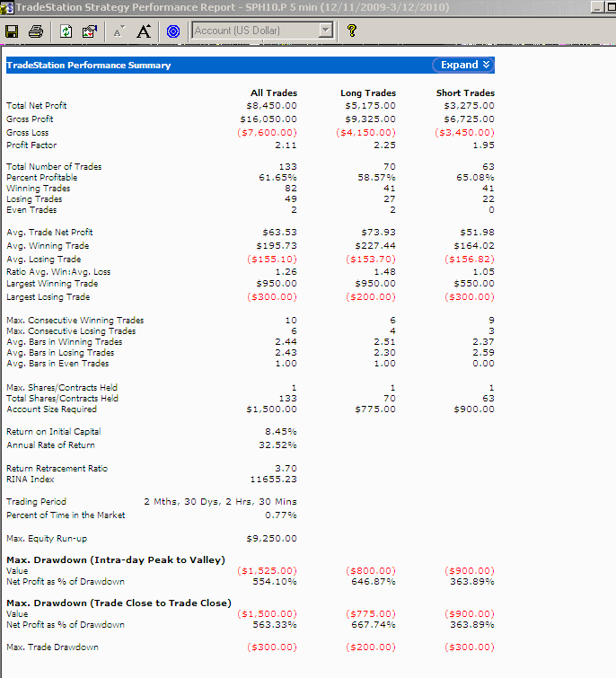616x678 pixels.
Task: Click Account Size Required value $1,500.00
Action: pos(271,409)
